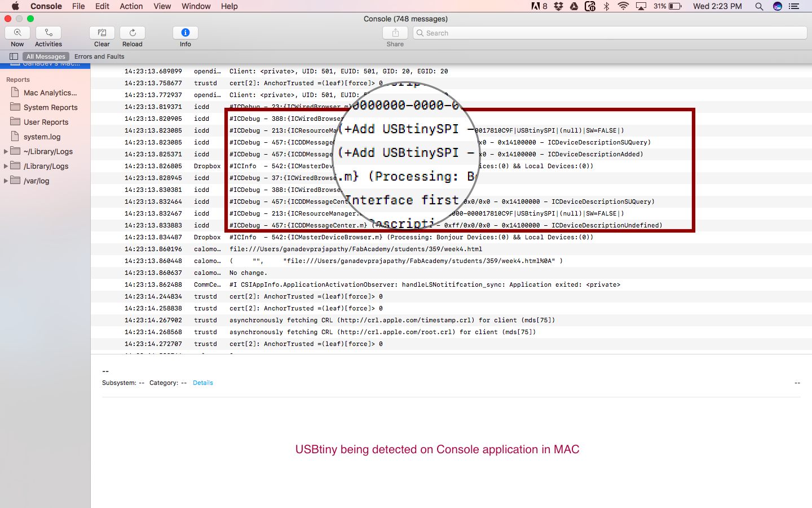Screen dimensions: 812x508
Task: Select the Dropbox row at 14:23:13.834487
Action: (x=451, y=237)
